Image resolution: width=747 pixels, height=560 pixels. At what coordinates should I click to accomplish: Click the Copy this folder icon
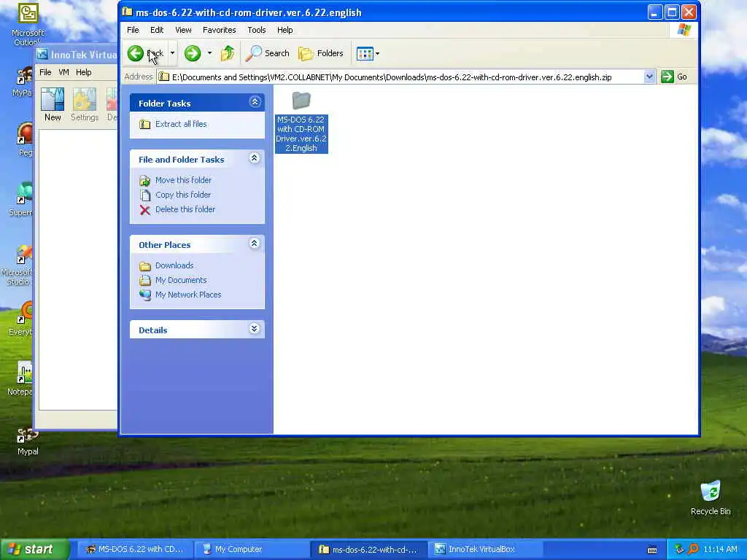click(145, 195)
